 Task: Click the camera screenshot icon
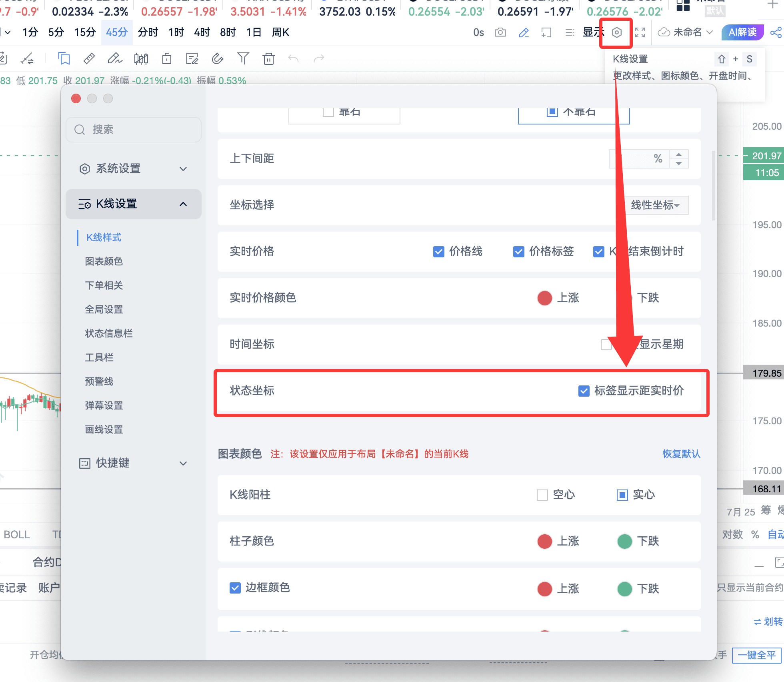point(500,32)
